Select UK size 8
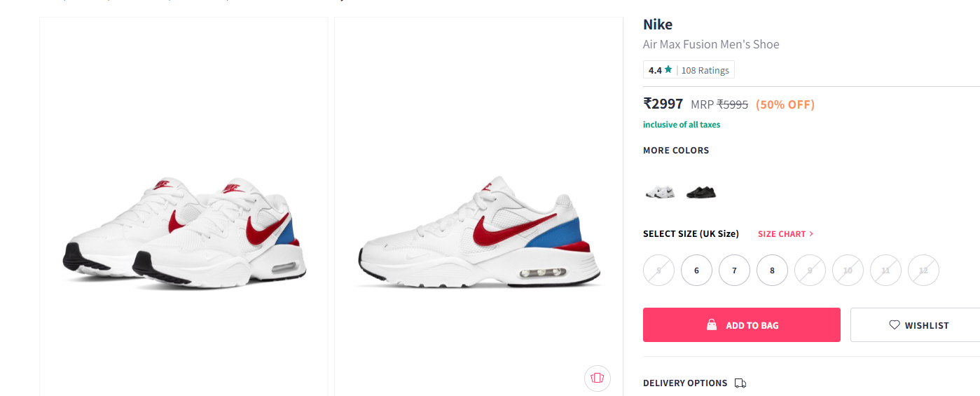This screenshot has width=980, height=396. click(x=772, y=271)
